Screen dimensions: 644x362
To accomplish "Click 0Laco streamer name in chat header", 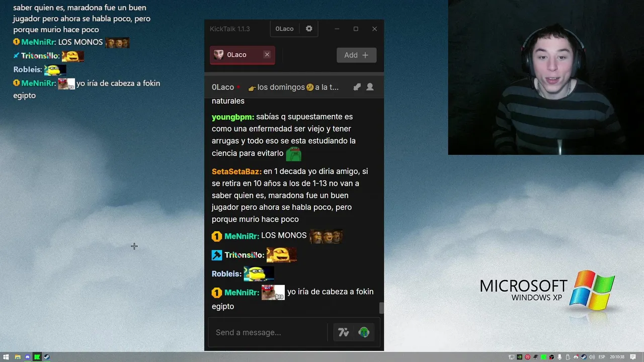I will [223, 87].
